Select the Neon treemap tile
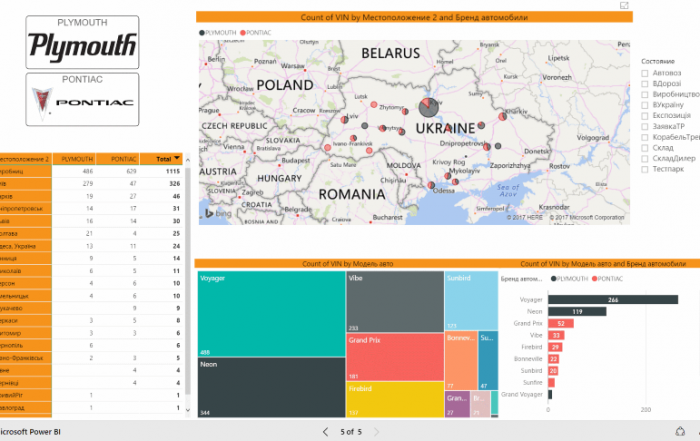Screen dimensions: 700x441 tap(271, 387)
